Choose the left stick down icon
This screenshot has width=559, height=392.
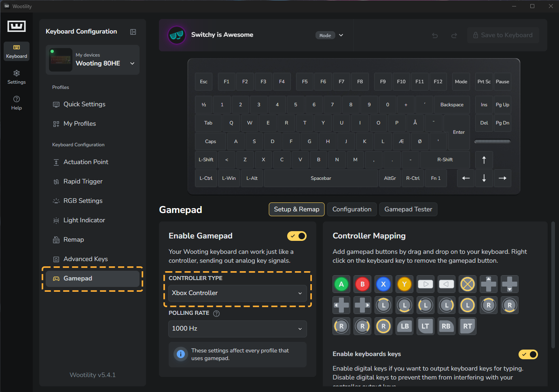(x=404, y=305)
